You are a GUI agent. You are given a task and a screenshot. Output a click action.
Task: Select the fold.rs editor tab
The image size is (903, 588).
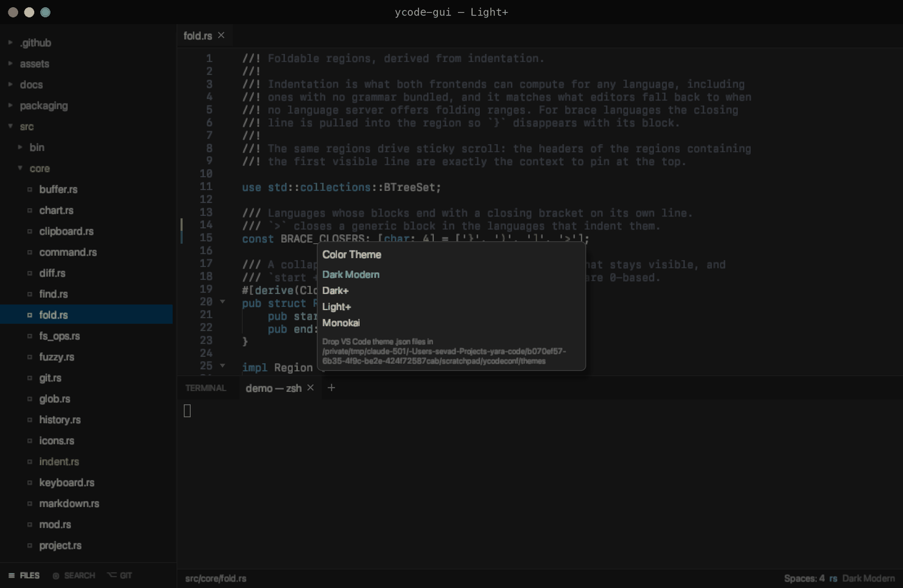(197, 35)
